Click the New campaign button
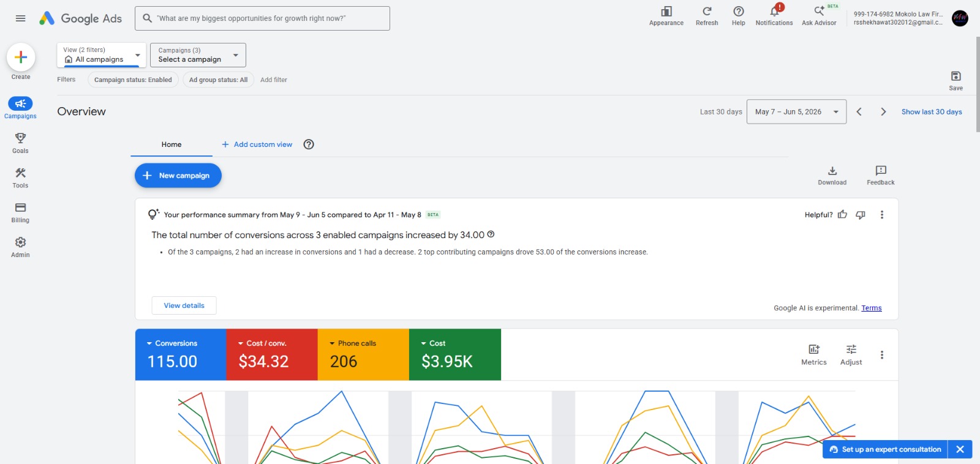The width and height of the screenshot is (980, 464). (x=178, y=175)
